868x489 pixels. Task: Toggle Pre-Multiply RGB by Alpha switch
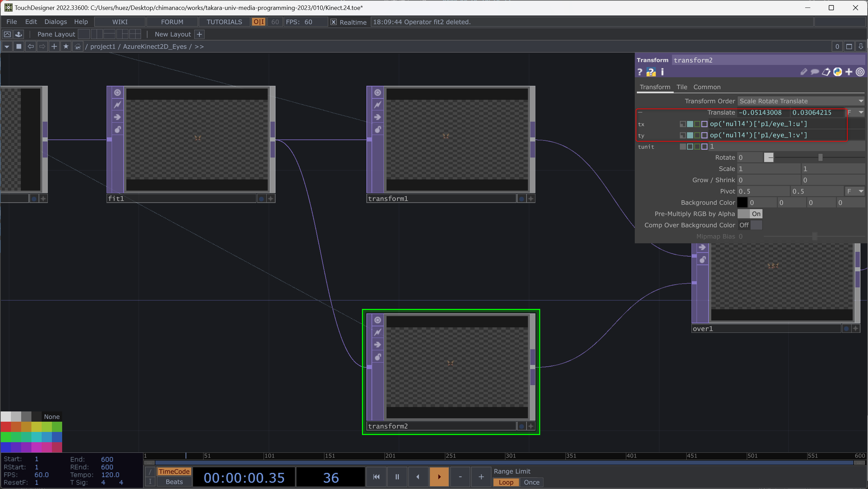[750, 214]
